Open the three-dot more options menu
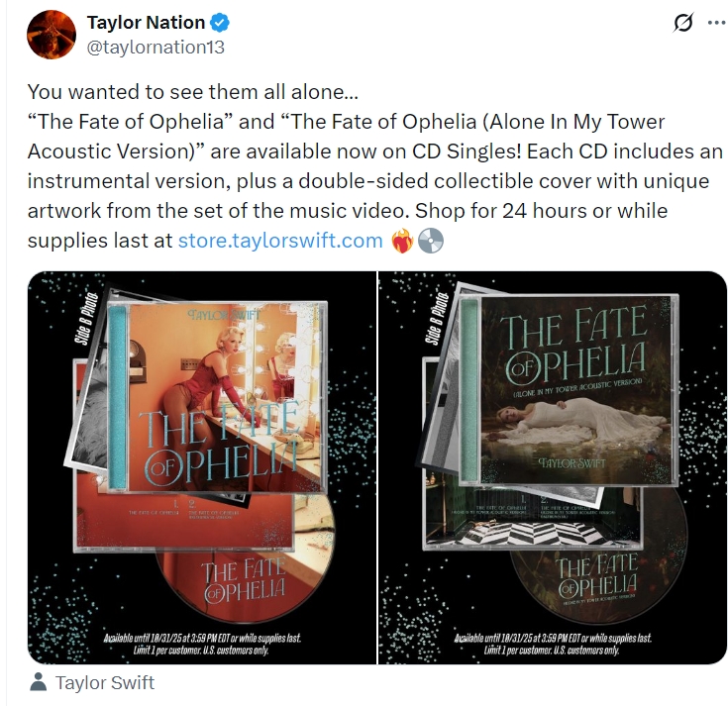 coord(717,23)
